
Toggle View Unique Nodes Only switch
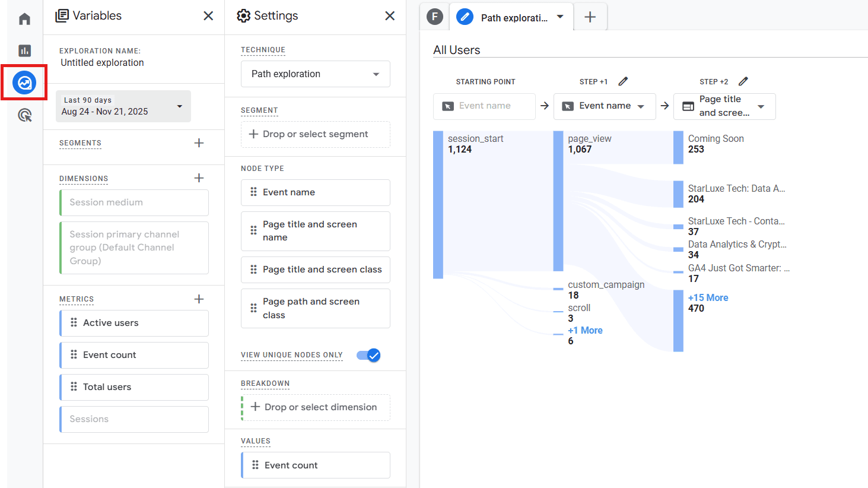point(368,355)
